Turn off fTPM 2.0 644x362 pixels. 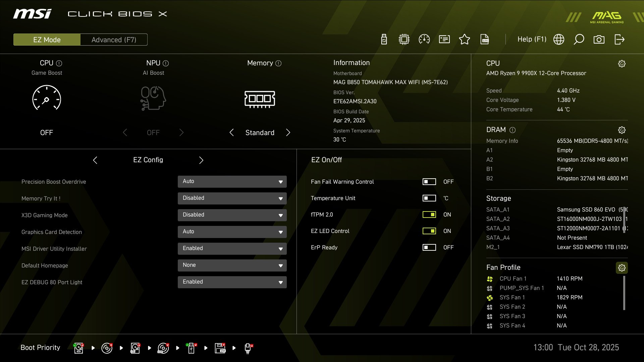click(429, 215)
